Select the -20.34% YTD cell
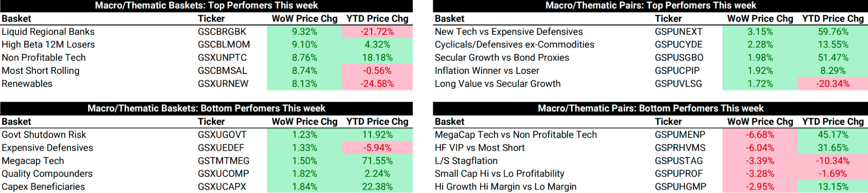Screen dimensions: 868x193 (x=832, y=84)
